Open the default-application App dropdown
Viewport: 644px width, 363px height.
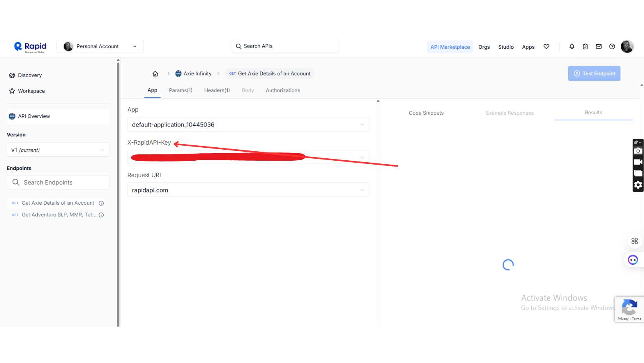248,125
